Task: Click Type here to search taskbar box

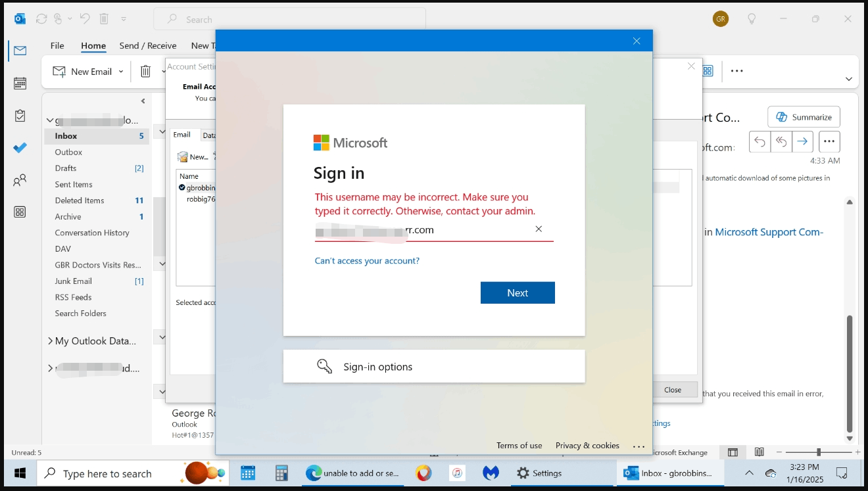Action: pyautogui.click(x=133, y=473)
